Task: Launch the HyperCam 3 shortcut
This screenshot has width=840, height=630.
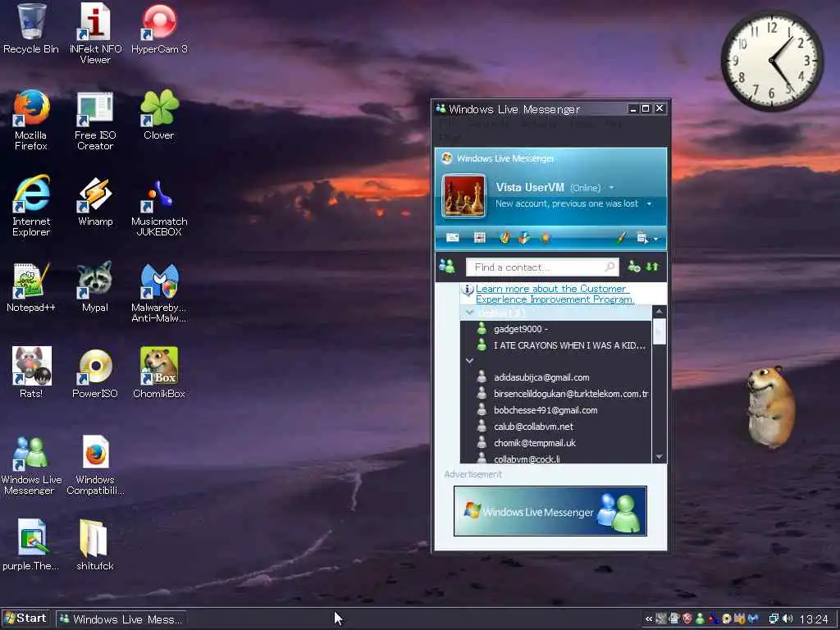Action: pyautogui.click(x=159, y=29)
